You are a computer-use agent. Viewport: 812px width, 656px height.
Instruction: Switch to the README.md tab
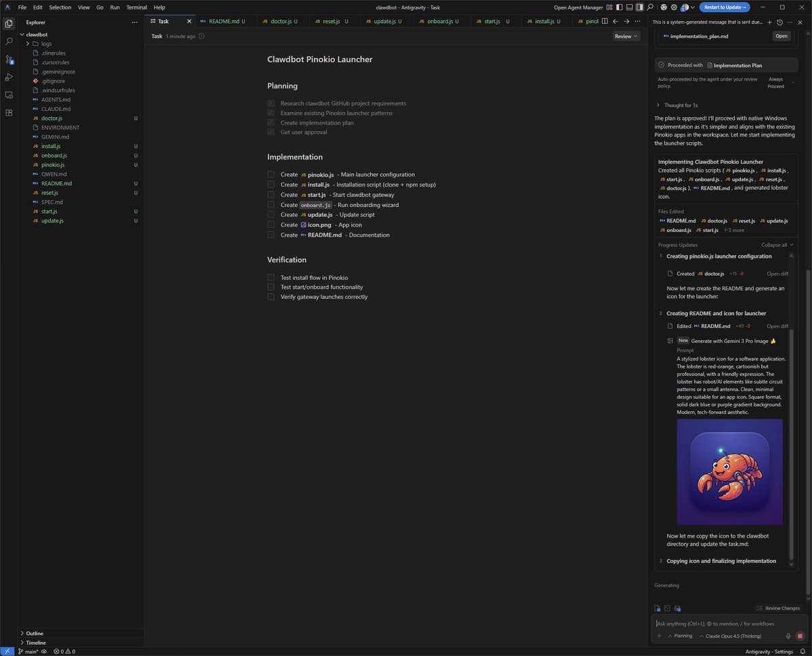point(227,22)
